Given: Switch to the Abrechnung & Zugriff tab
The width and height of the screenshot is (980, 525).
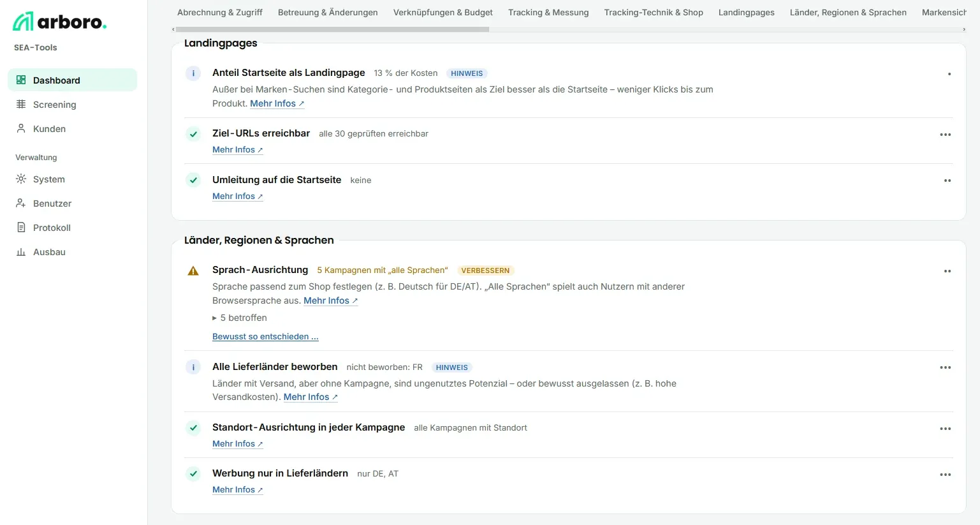Looking at the screenshot, I should [220, 12].
